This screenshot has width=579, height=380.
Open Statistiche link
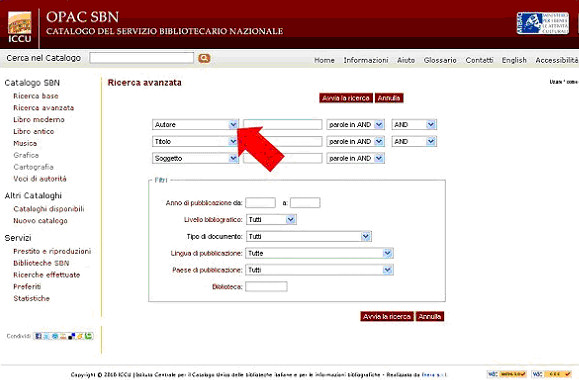coord(31,298)
